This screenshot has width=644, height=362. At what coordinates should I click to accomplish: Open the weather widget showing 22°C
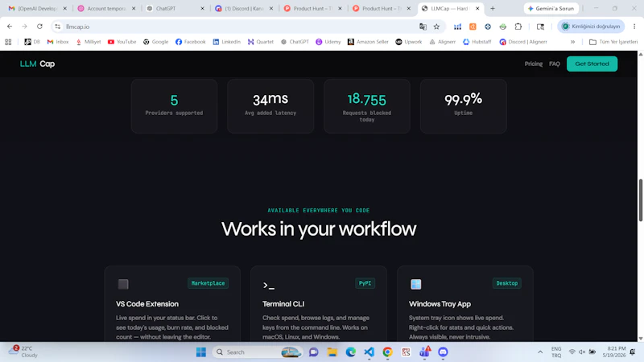click(25, 352)
